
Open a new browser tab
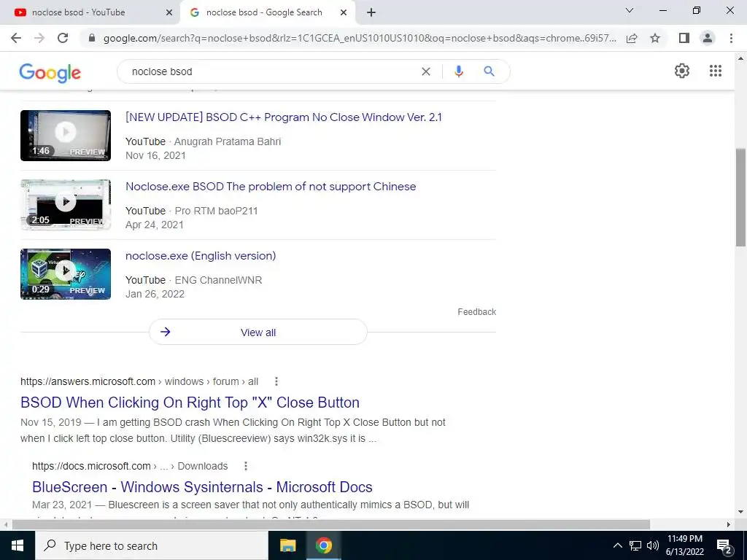pos(371,12)
